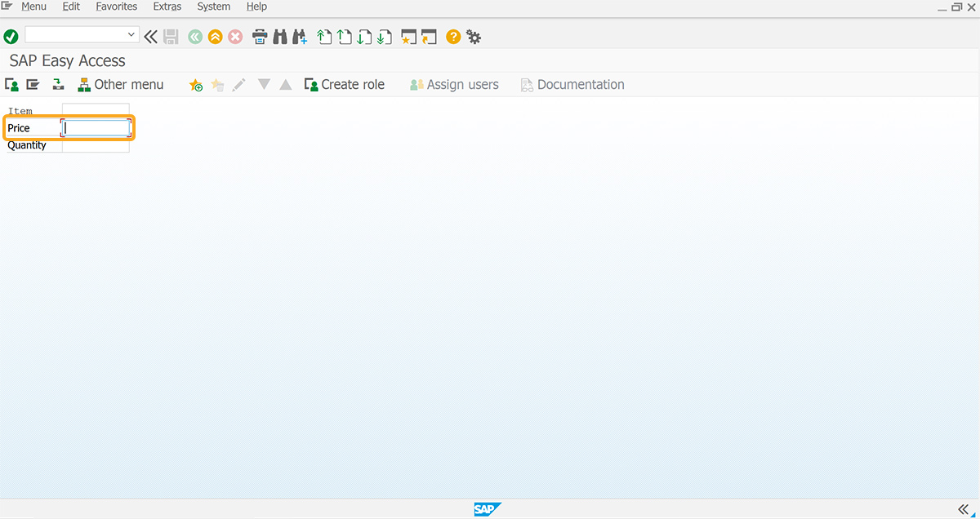Image resolution: width=980 pixels, height=519 pixels.
Task: Go to Next Page icon
Action: coord(364,37)
